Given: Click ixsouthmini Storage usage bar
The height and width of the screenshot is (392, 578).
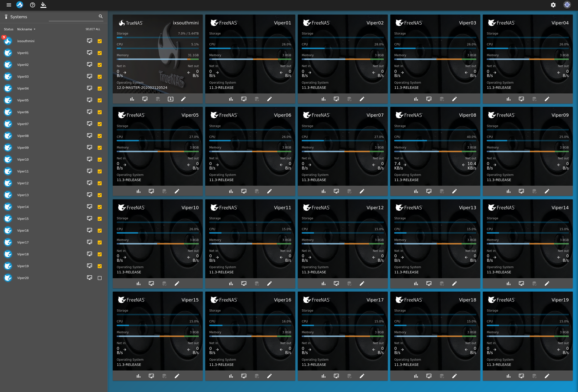Looking at the screenshot, I should click(x=158, y=37).
